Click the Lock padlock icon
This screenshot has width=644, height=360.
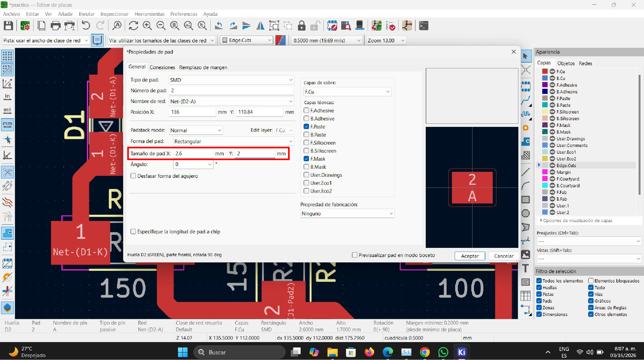[301, 26]
